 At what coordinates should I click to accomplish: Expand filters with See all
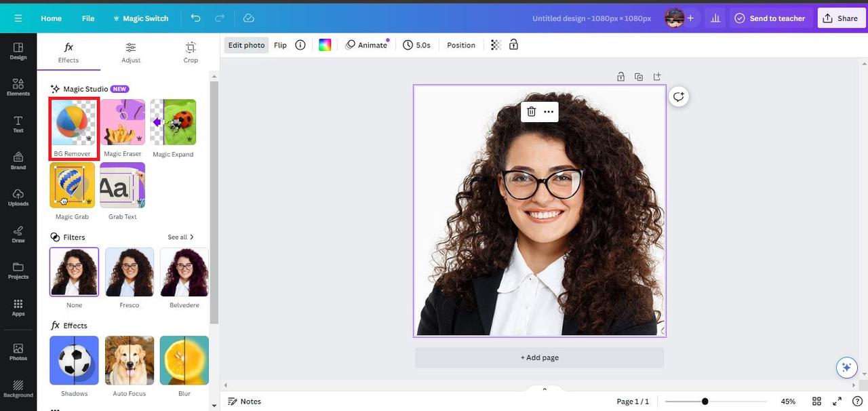coord(181,237)
